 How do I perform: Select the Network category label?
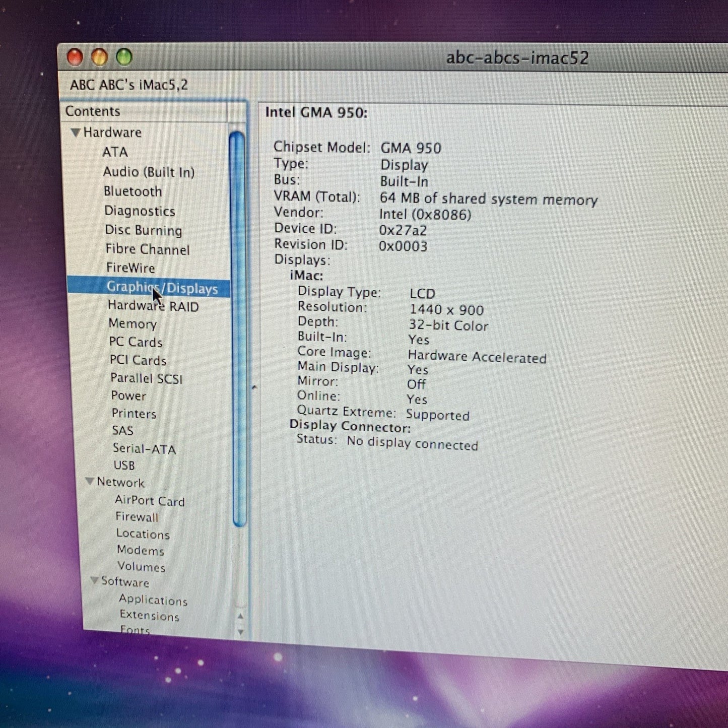(120, 482)
